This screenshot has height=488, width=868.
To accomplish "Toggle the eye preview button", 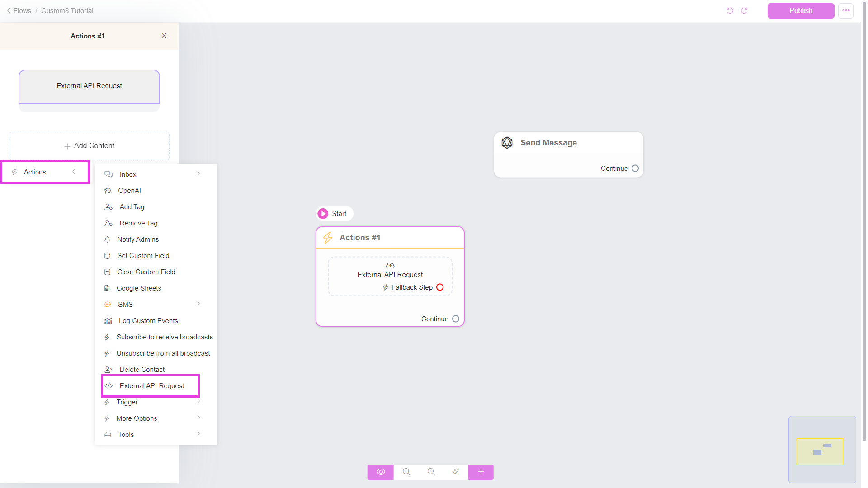I will 381,472.
